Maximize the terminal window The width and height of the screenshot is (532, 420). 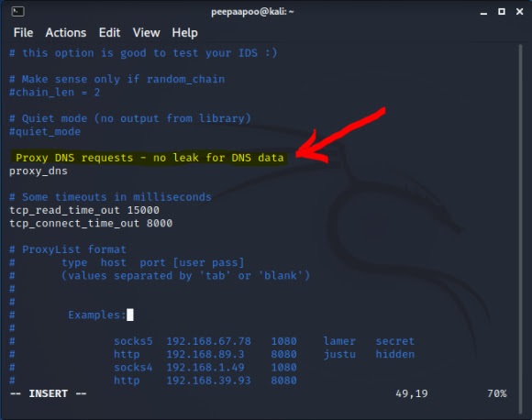click(502, 12)
